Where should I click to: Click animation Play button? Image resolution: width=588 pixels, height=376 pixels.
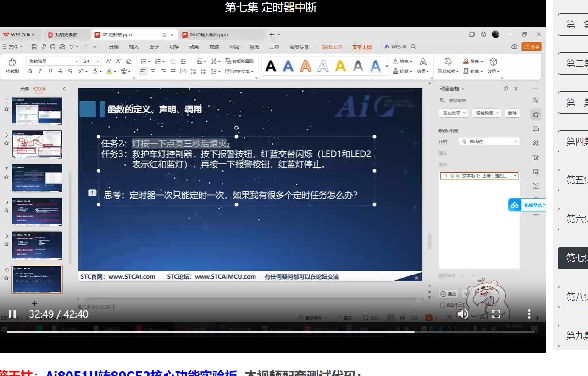tap(449, 294)
